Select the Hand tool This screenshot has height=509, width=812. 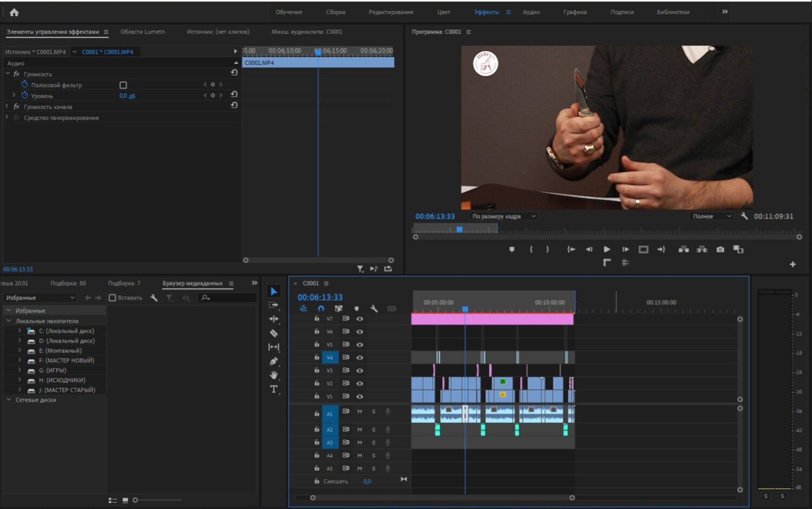[x=274, y=375]
